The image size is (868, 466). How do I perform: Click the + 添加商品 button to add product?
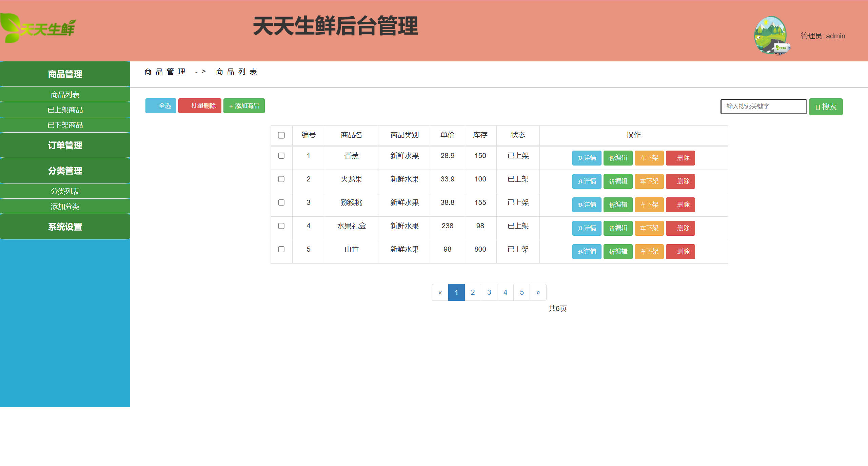[244, 106]
